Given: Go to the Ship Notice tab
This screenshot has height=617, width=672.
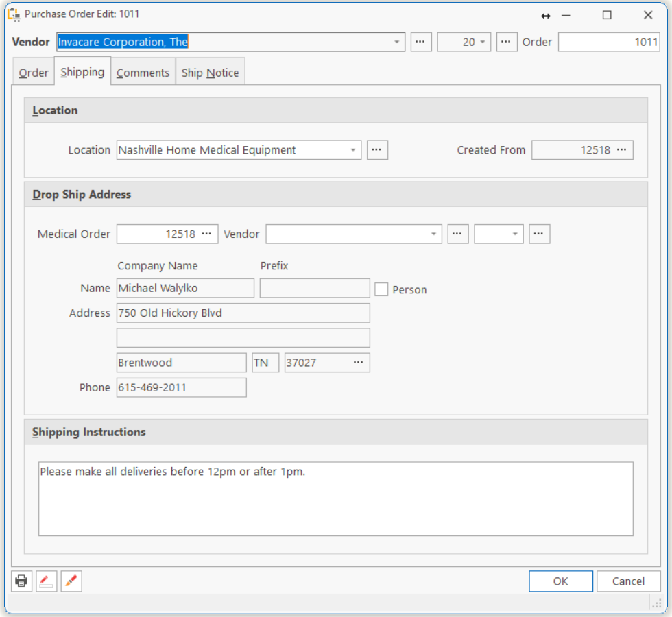Looking at the screenshot, I should [x=210, y=73].
